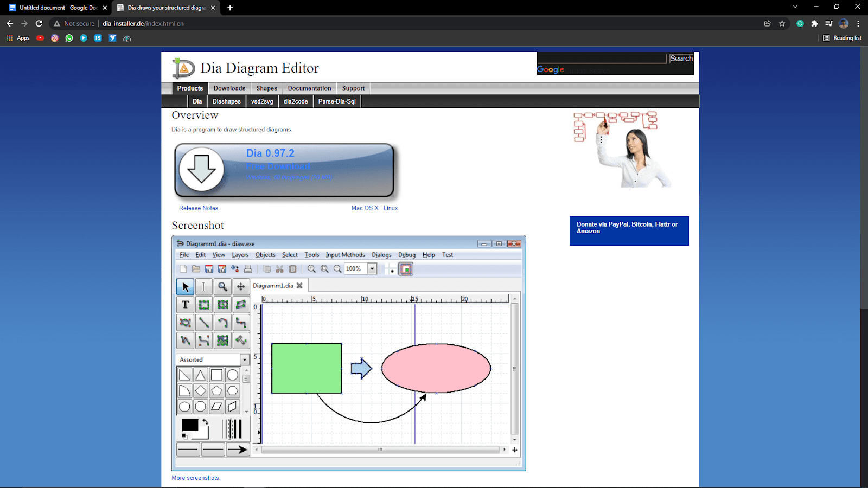Viewport: 868px width, 488px height.
Task: Select the Magnify tool in Dia toolbox
Action: 222,286
